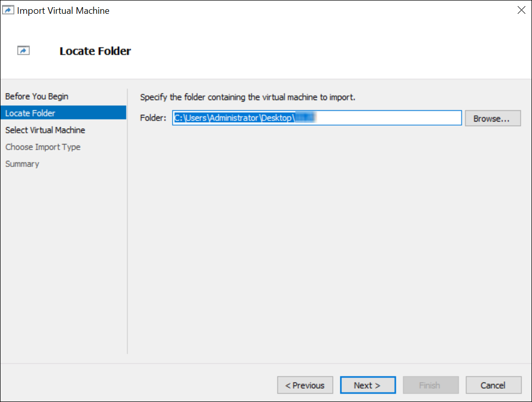Go back with the Previous button
Screen dimensions: 532x402
(305, 385)
